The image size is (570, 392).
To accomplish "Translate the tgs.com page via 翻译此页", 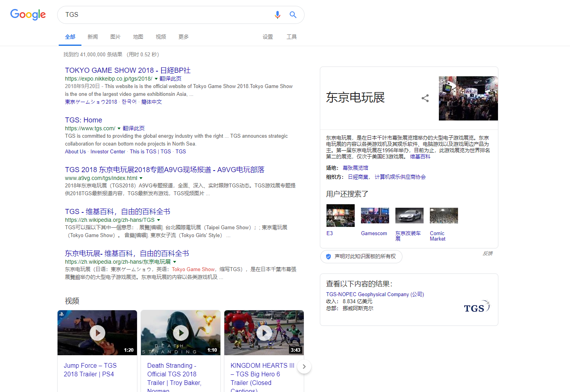I will (x=133, y=129).
